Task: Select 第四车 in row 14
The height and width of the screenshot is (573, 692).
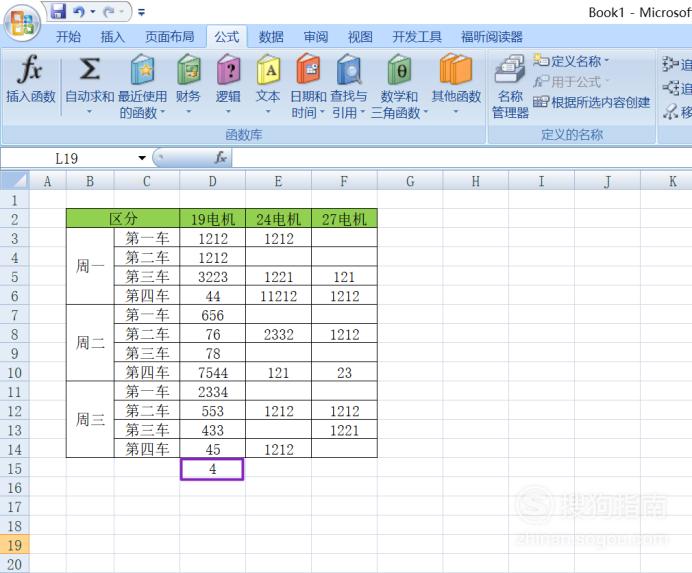Action: pos(147,449)
